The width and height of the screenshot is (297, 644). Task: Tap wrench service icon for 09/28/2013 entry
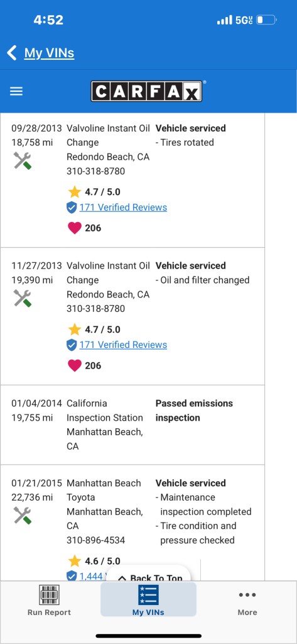(x=22, y=160)
